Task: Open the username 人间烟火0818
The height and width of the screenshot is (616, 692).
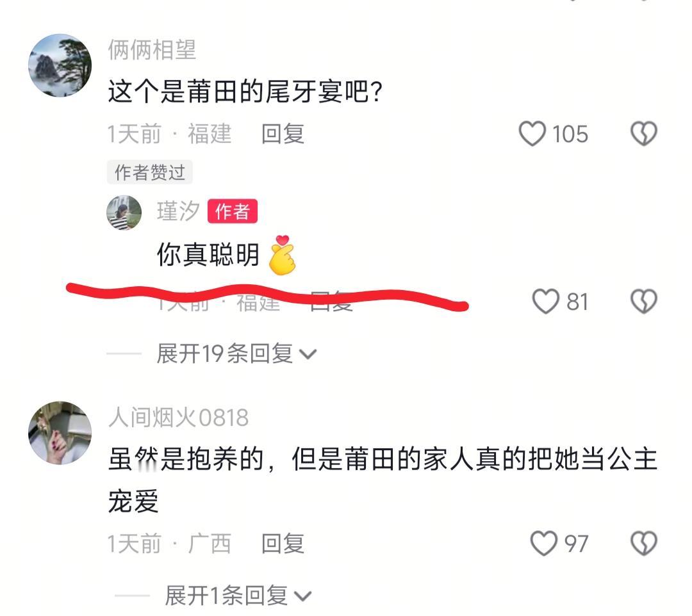Action: click(x=178, y=417)
